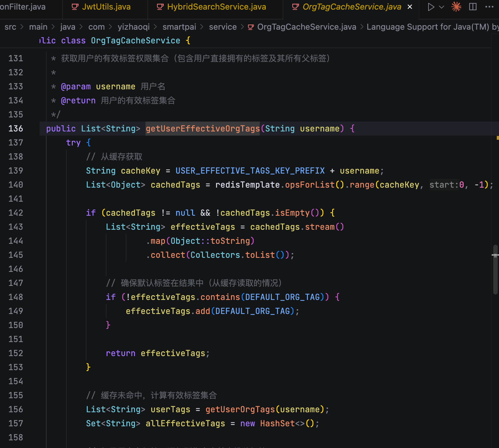Switch to the HybridSearchService.java tab
This screenshot has width=499, height=448.
[215, 7]
